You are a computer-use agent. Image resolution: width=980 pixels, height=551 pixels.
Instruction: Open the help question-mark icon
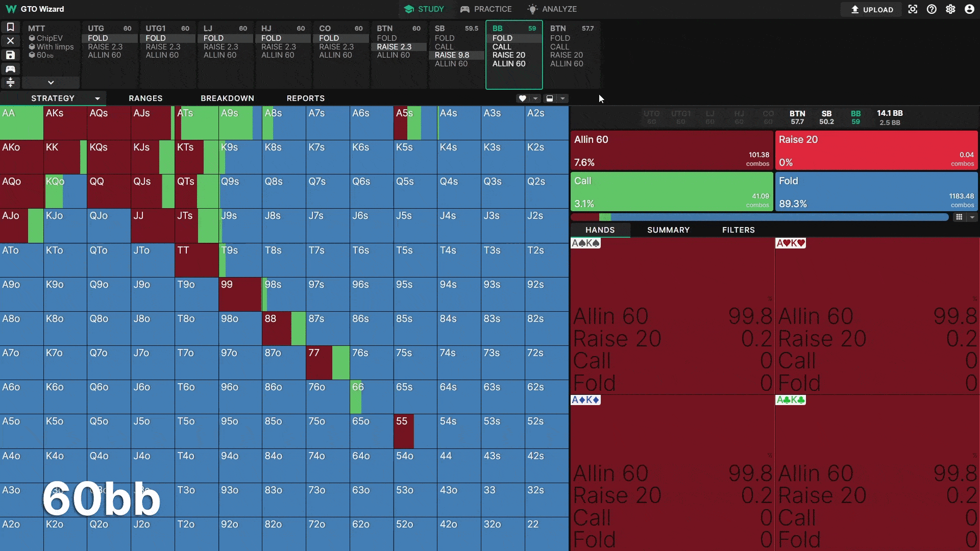pos(932,9)
